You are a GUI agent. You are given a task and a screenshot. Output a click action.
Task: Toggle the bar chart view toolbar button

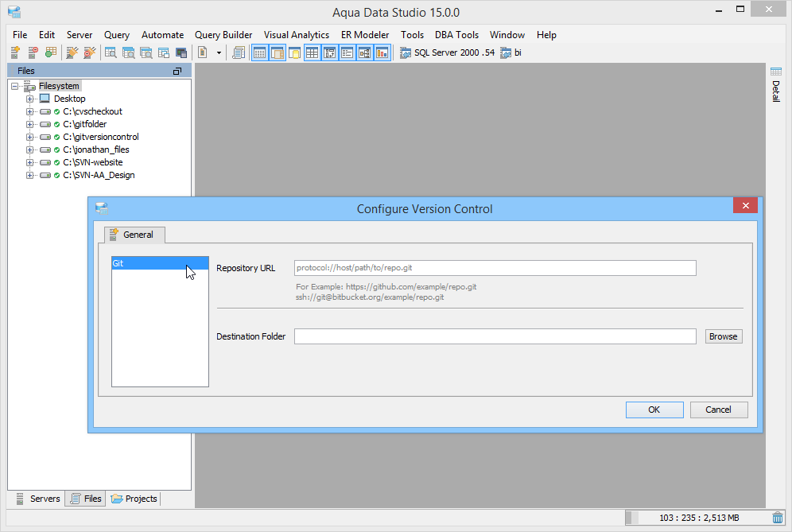tap(382, 52)
